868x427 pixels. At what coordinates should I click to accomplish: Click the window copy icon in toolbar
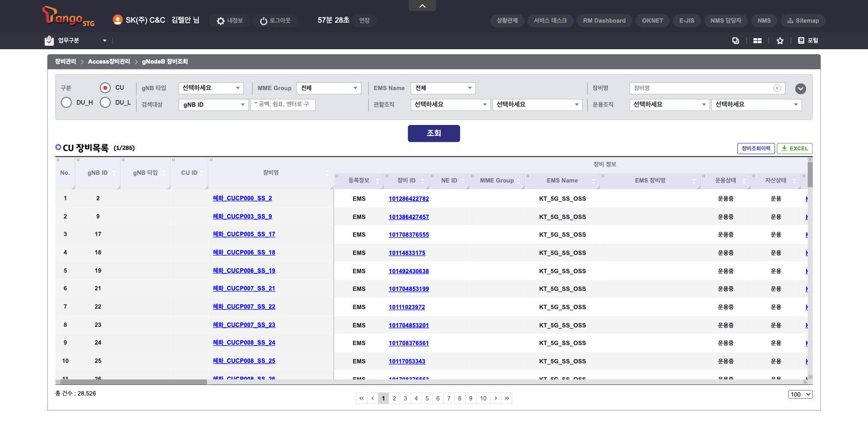(x=736, y=40)
